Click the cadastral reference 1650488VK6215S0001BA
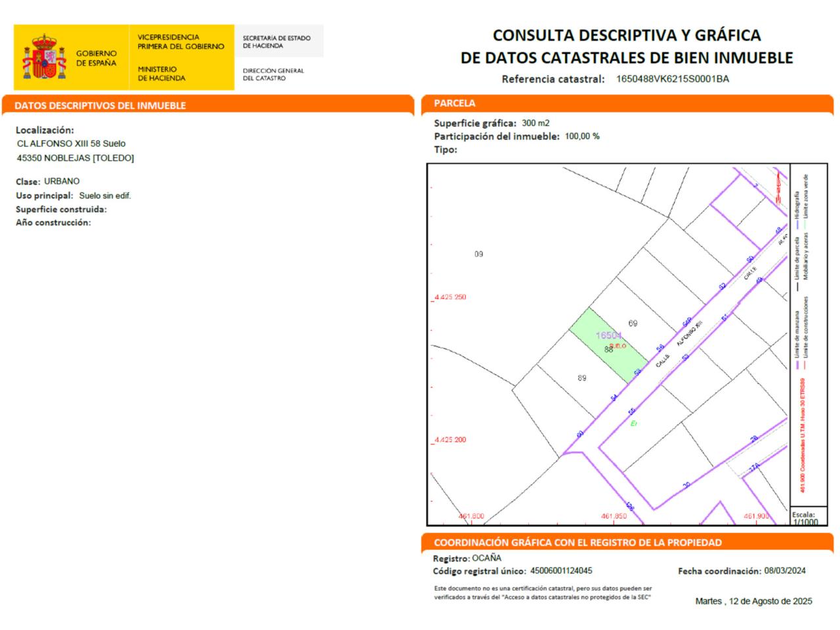Image resolution: width=840 pixels, height=630 pixels. (673, 79)
